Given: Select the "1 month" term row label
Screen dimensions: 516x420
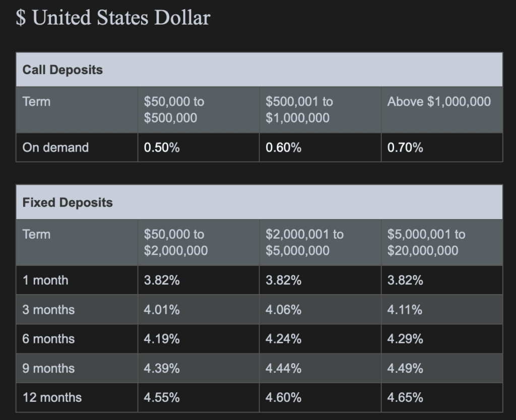Looking at the screenshot, I should point(45,280).
